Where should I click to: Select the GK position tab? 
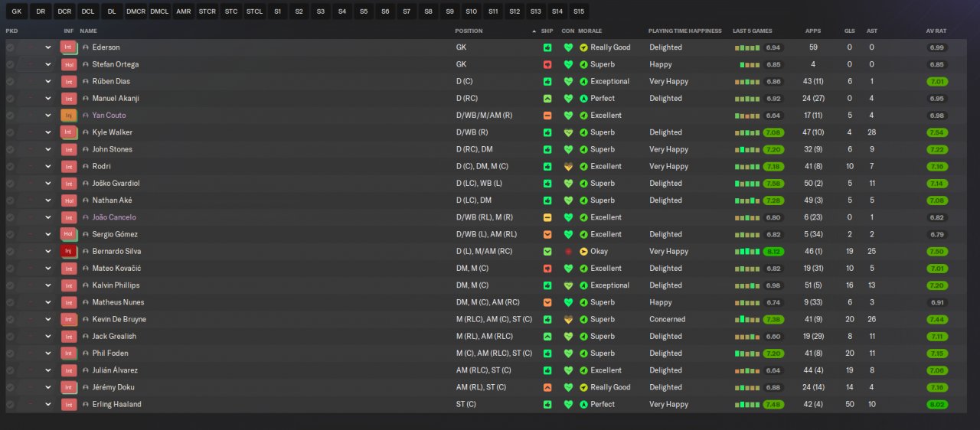(17, 11)
